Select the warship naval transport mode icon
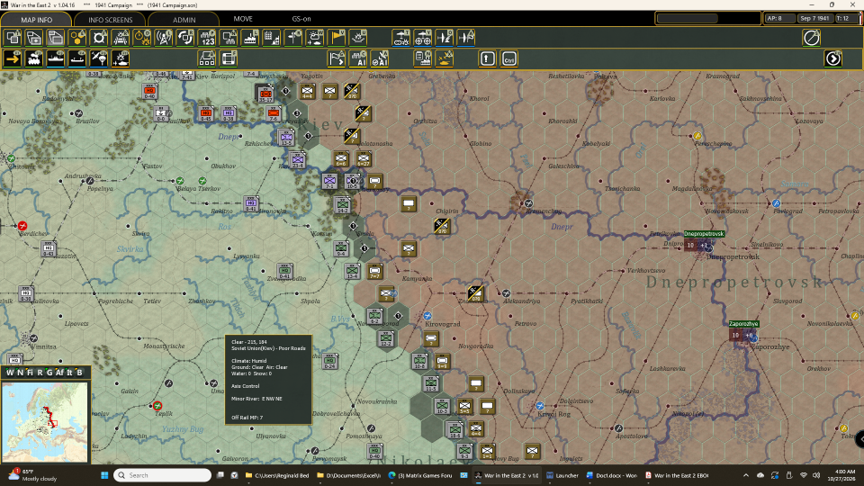The width and height of the screenshot is (864, 486). click(56, 58)
